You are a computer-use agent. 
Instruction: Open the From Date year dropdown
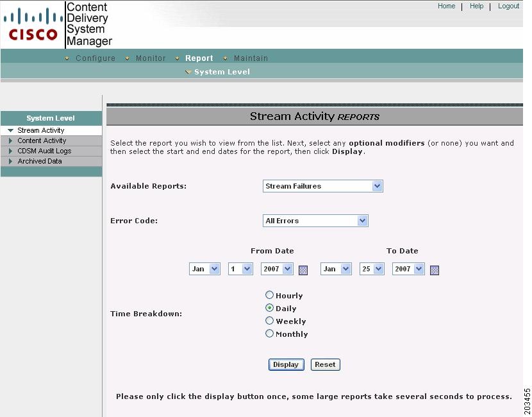pos(277,269)
